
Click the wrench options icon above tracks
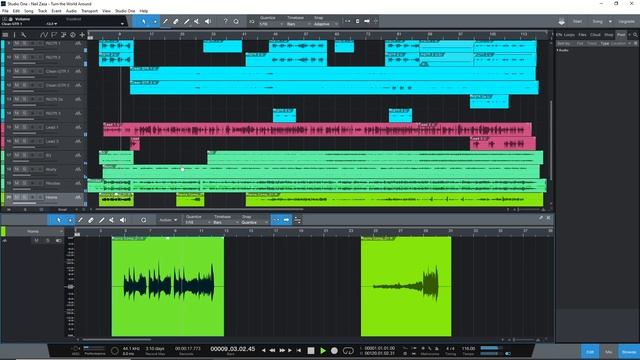pos(24,35)
